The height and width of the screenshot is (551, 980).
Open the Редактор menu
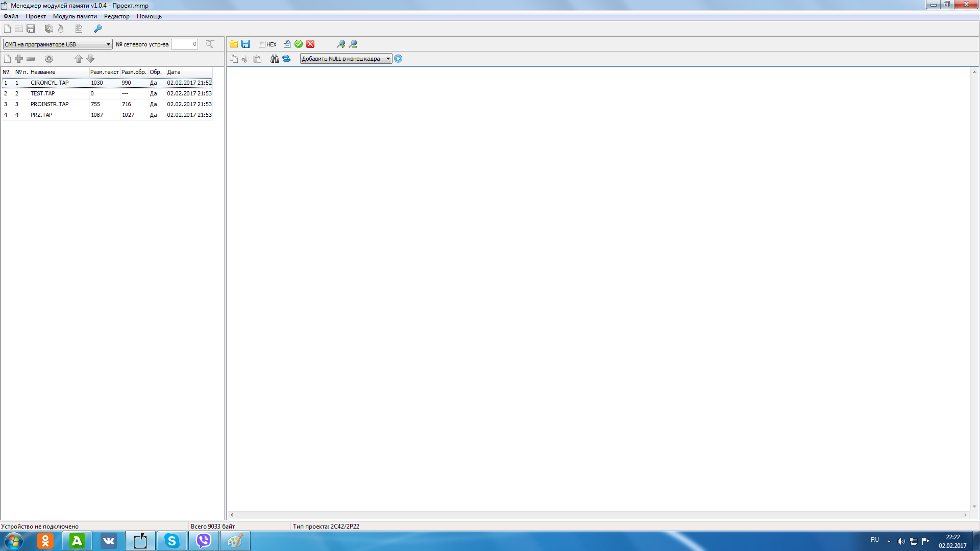(x=117, y=16)
